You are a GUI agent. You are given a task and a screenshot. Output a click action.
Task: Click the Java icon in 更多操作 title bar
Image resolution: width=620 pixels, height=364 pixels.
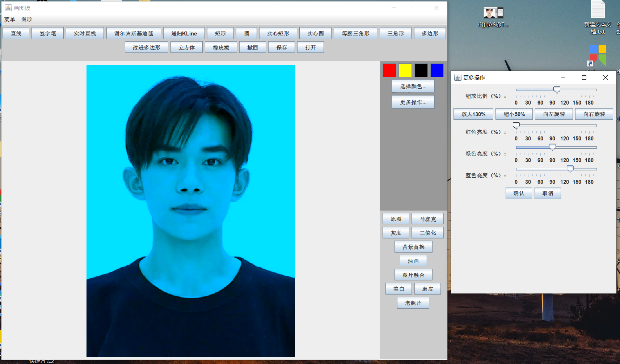(458, 77)
